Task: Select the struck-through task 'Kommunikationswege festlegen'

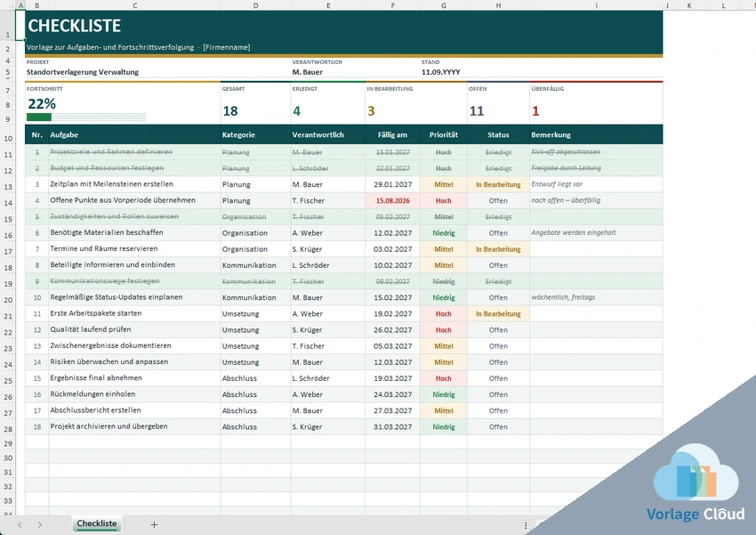Action: (105, 280)
